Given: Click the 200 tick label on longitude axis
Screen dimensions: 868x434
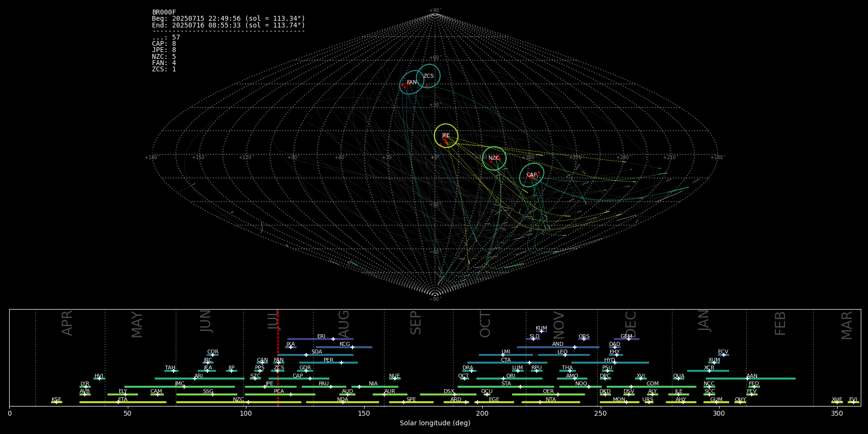Looking at the screenshot, I should (x=482, y=414).
